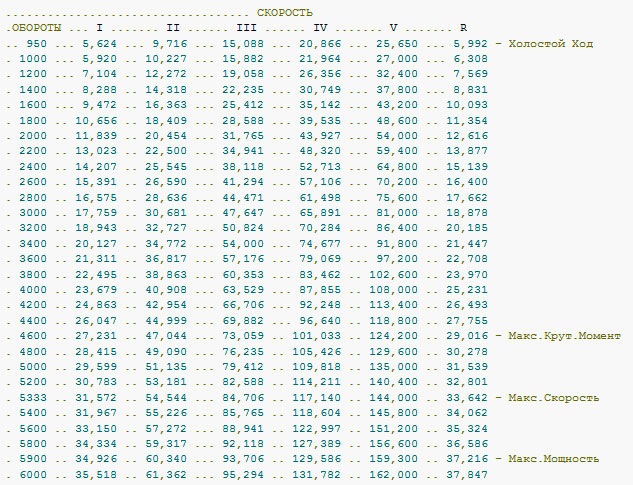
Task: Click value 159,300 in the 5900 RPM row
Action: [x=394, y=459]
